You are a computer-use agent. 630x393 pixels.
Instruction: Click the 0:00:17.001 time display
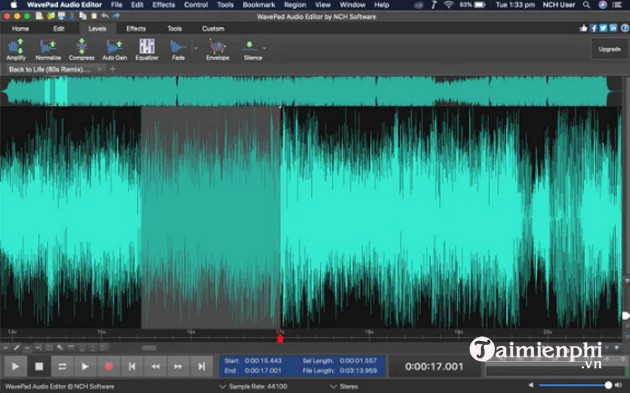tap(434, 366)
